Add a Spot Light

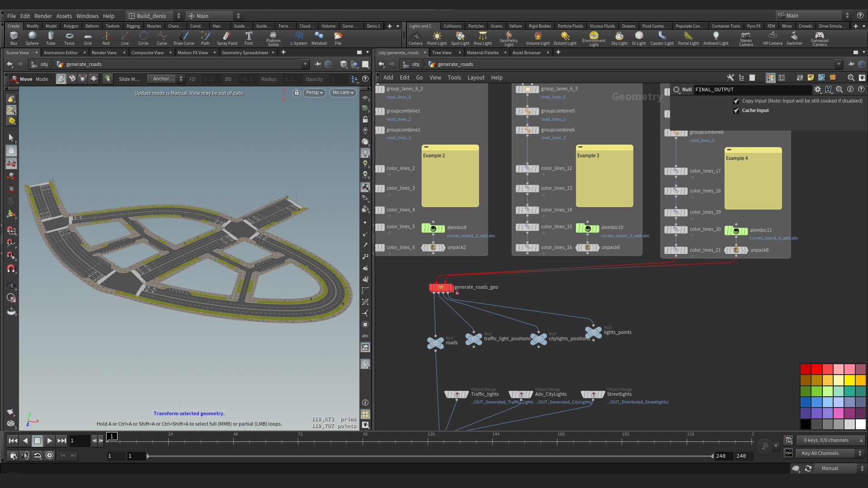point(460,38)
